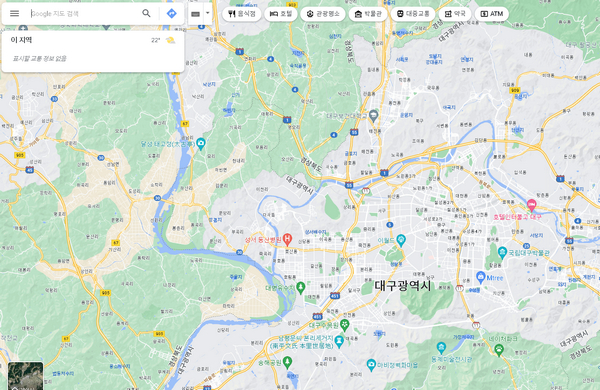Click the 남평문씨 본리세거지 landmark pin
This screenshot has width=600, height=390.
pyautogui.click(x=339, y=340)
